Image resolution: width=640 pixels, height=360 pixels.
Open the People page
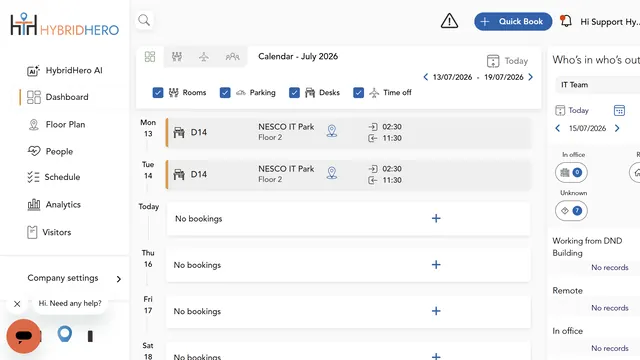pos(50,151)
